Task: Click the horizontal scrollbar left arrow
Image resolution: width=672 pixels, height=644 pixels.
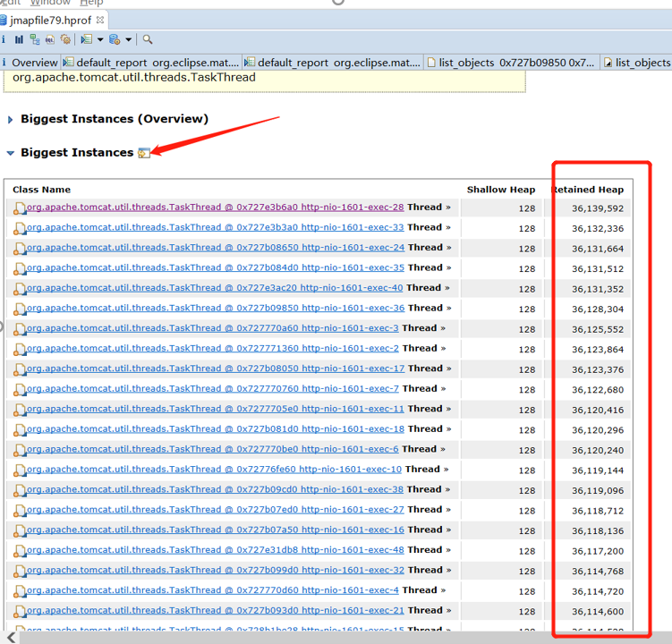Action: tap(11, 638)
